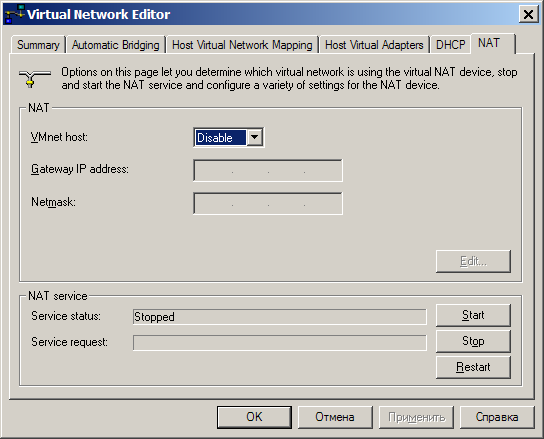
Task: Click the Gateway IP address label
Action: pyautogui.click(x=80, y=169)
